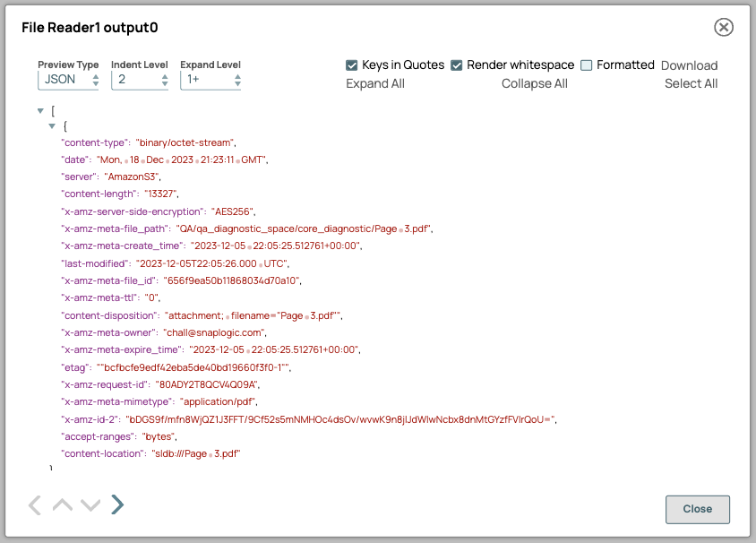The width and height of the screenshot is (756, 543).
Task: Download the preview data
Action: 690,65
